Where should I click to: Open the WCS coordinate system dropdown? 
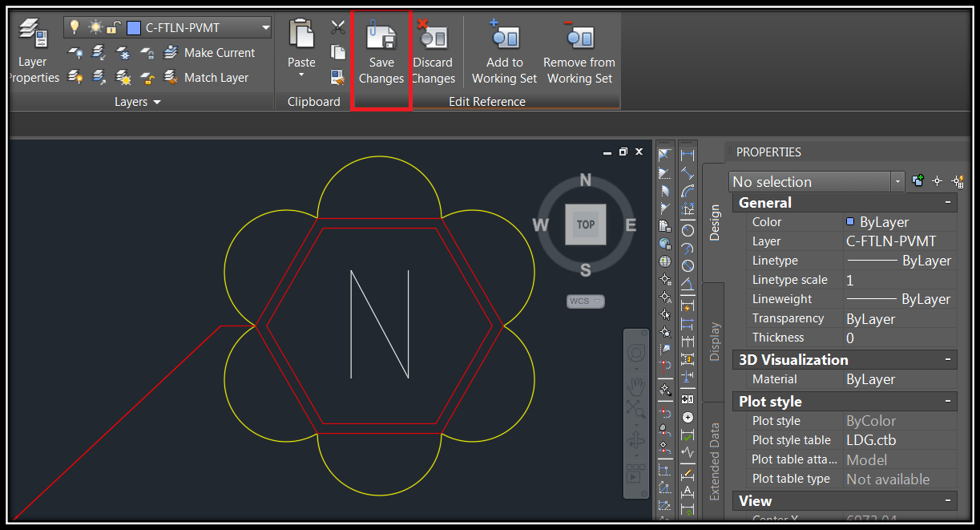click(586, 301)
